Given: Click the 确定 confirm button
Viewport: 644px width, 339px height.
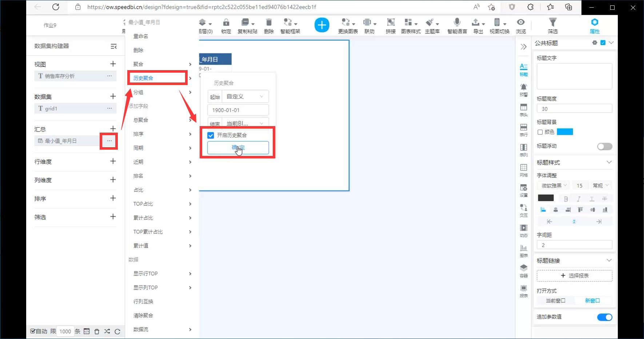Looking at the screenshot, I should point(238,148).
